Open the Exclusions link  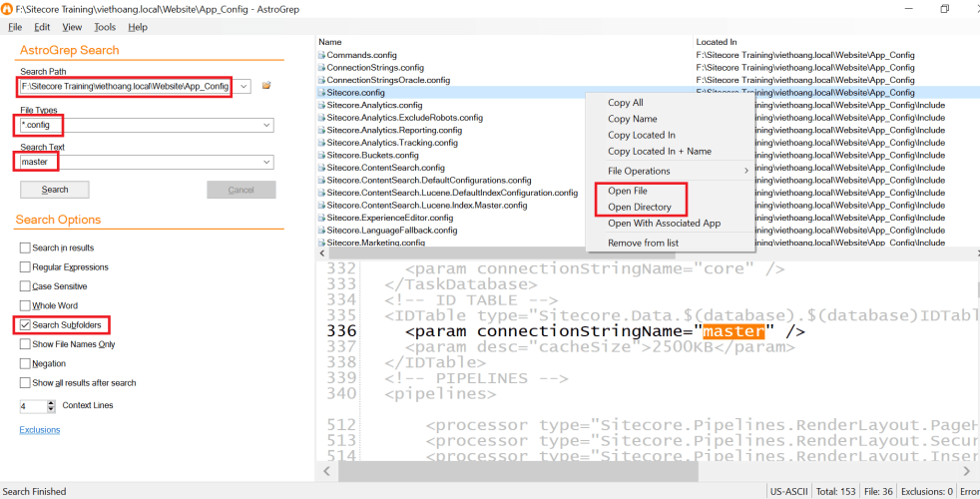(40, 430)
